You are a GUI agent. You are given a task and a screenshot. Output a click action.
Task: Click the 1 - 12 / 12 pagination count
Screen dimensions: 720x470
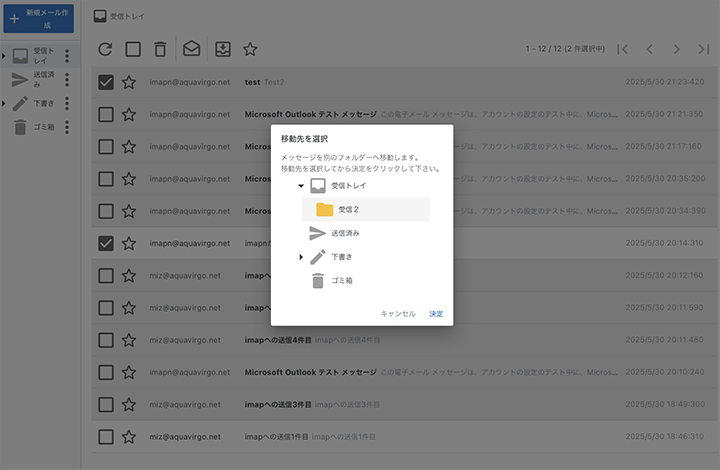[x=565, y=49]
